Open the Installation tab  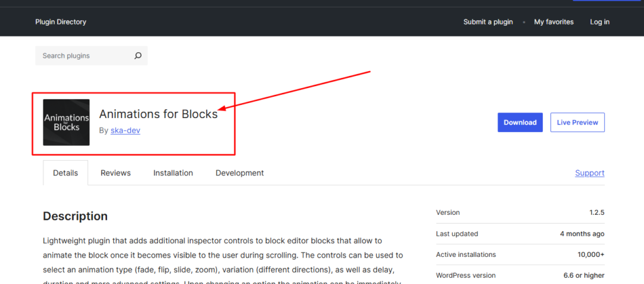coord(173,173)
